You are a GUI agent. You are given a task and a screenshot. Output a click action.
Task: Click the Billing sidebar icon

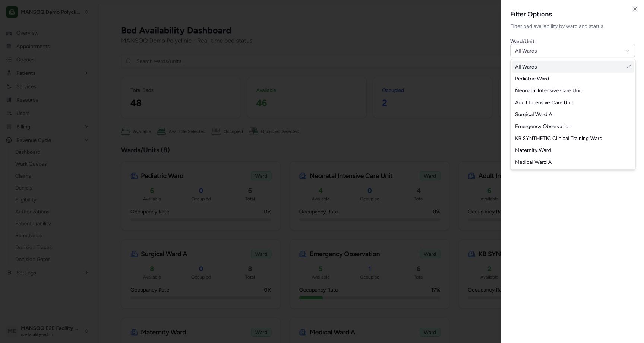coord(9,127)
